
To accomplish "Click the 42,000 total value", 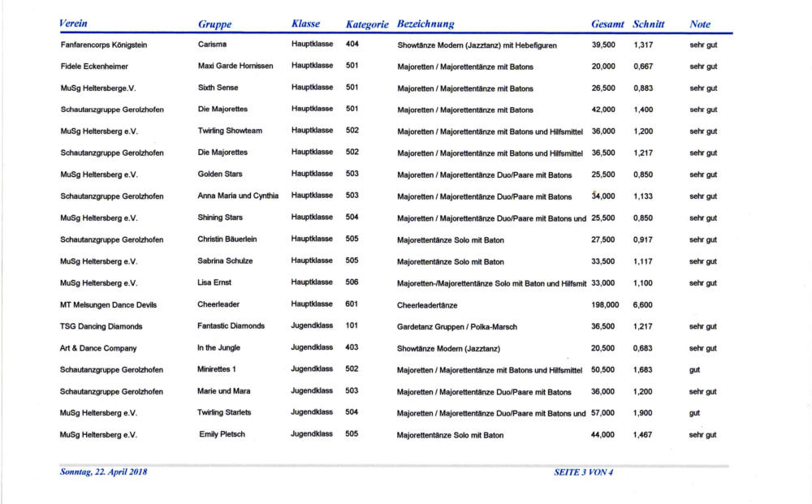I will click(x=603, y=110).
